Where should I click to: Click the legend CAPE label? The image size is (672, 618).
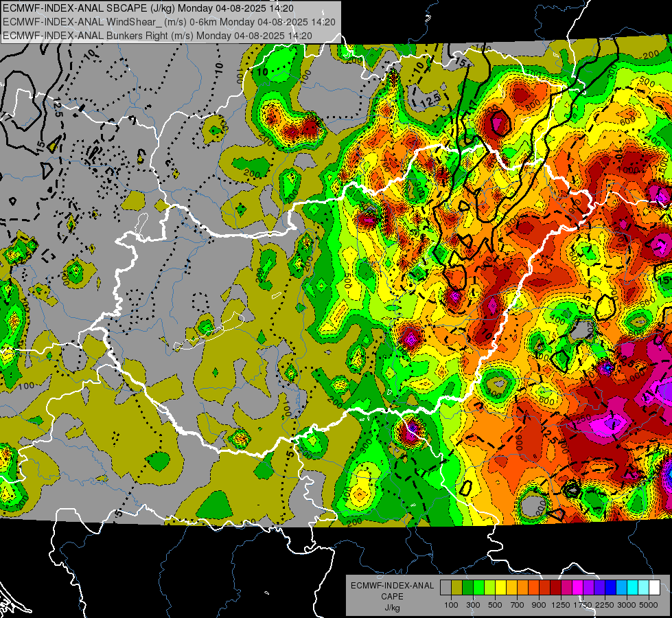point(392,597)
